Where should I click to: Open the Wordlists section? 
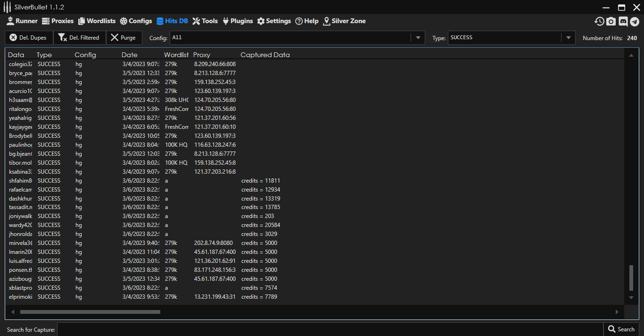coord(97,21)
